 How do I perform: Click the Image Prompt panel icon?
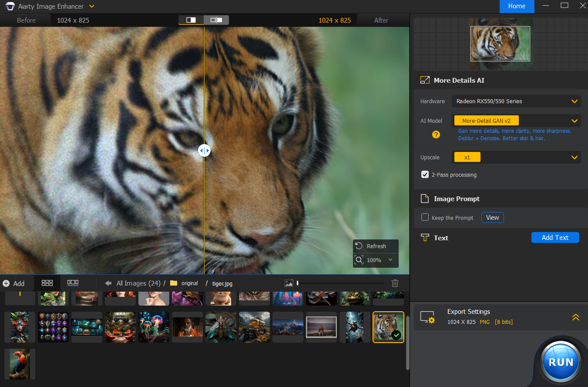click(424, 198)
